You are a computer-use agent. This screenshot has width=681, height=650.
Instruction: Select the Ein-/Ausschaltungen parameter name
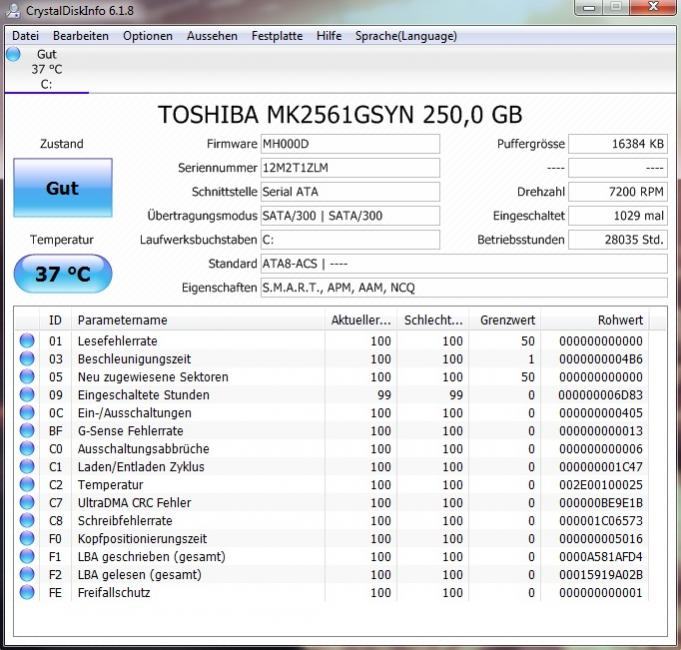point(134,412)
